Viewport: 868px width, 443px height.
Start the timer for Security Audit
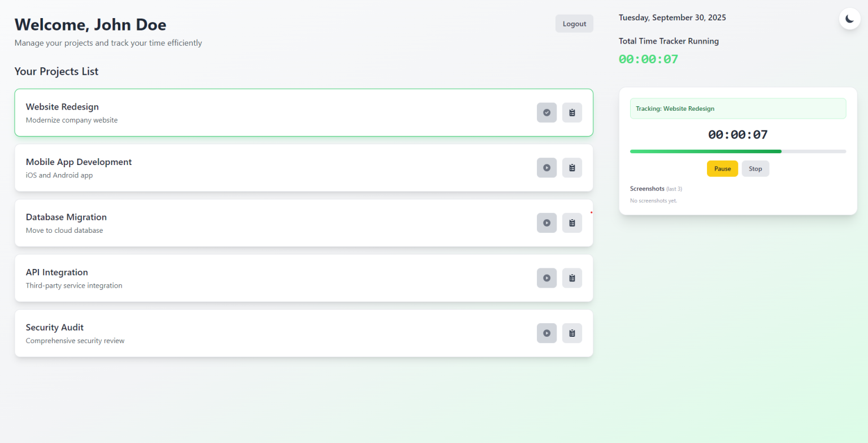pos(546,333)
